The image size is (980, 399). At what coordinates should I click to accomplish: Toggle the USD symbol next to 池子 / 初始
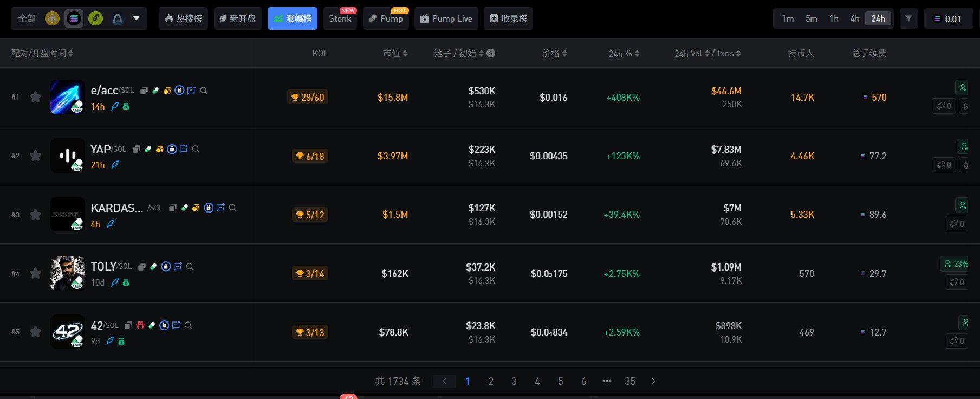[491, 53]
